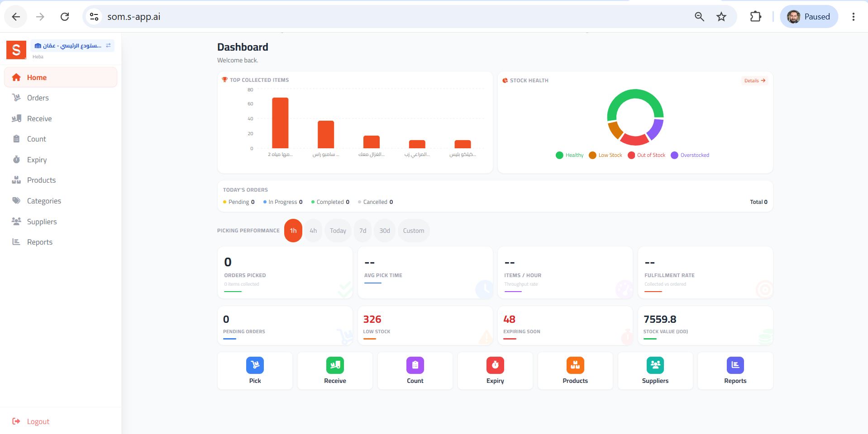Click the Count clipboard icon in sidebar
The width and height of the screenshot is (868, 434).
[x=16, y=139]
